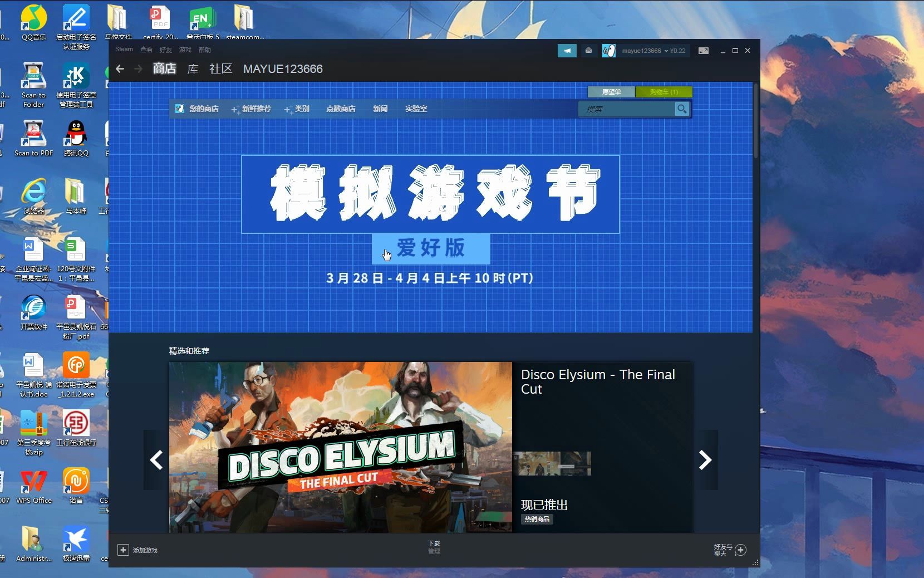Click the 热销商品 tag on featured game

coord(537,519)
